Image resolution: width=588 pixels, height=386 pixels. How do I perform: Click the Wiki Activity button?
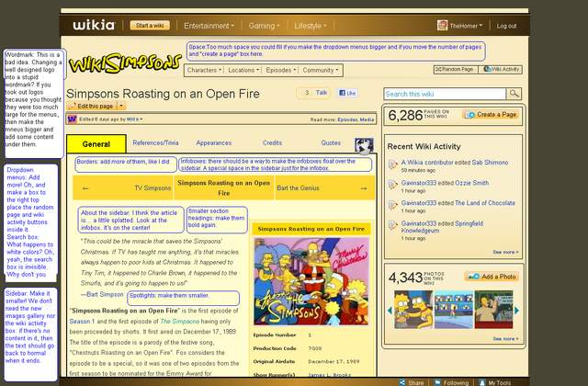coord(501,70)
